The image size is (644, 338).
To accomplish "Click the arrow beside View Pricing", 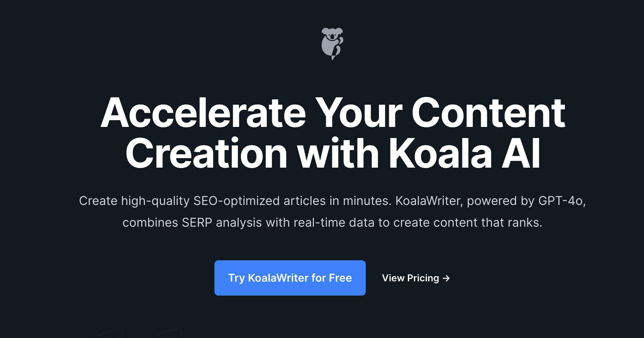I will coord(447,278).
